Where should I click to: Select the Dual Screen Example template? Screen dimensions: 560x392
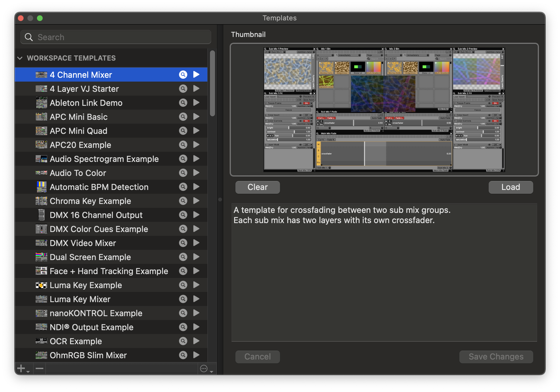pos(111,257)
